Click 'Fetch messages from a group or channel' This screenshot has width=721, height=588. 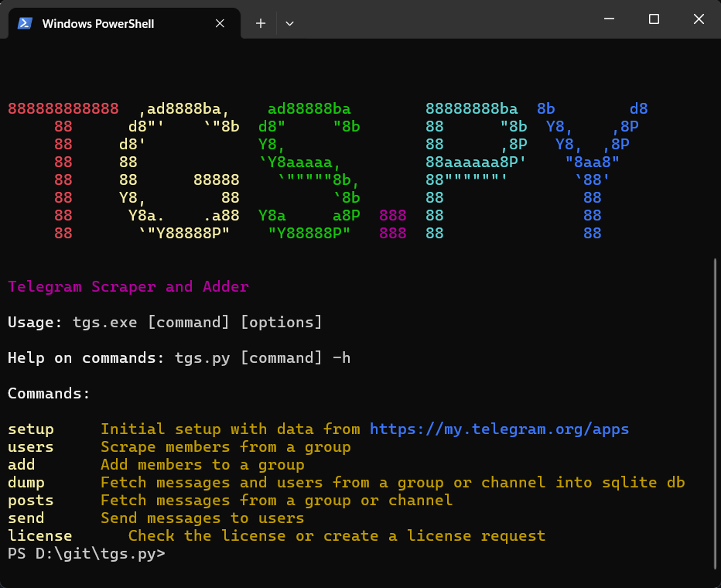coord(277,501)
